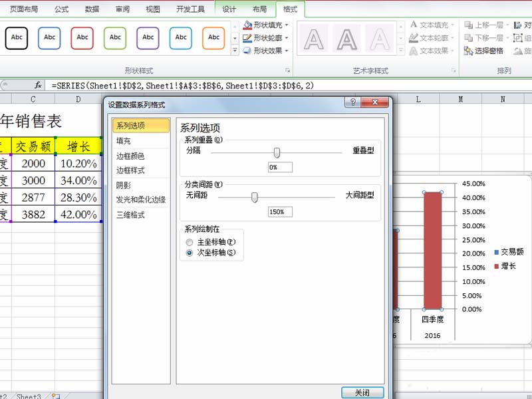Select cell with value 3882
The image size is (532, 399).
[x=33, y=214]
